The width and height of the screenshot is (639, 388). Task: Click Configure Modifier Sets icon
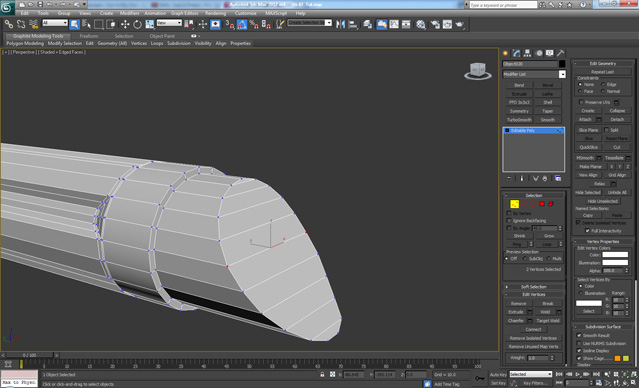pos(558,179)
